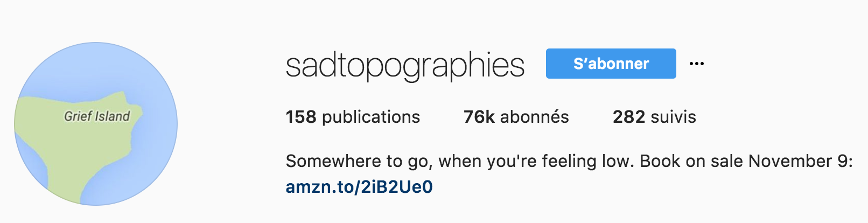Click the "Book on sale November 9" text
The width and height of the screenshot is (868, 223).
[746, 161]
